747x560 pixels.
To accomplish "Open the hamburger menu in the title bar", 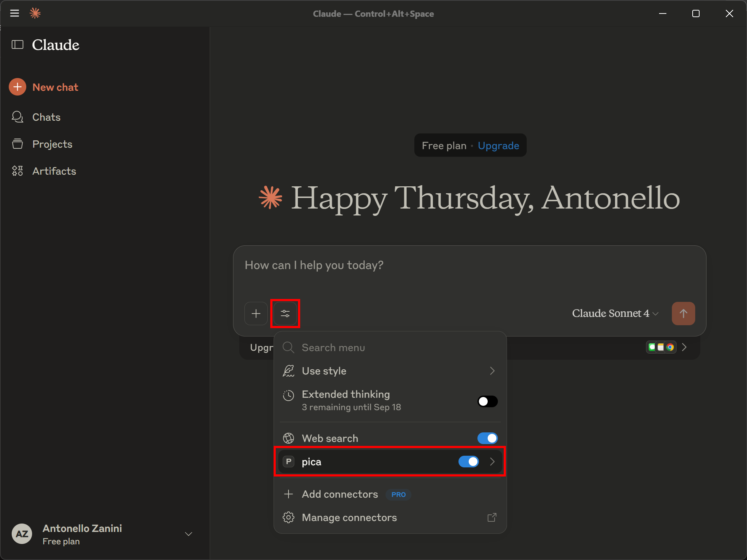I will click(15, 13).
